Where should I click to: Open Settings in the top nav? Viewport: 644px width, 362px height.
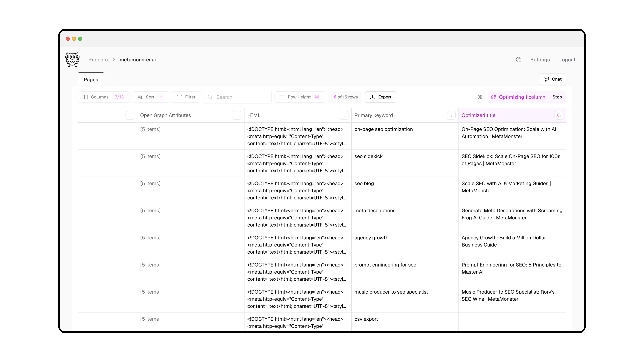[540, 59]
